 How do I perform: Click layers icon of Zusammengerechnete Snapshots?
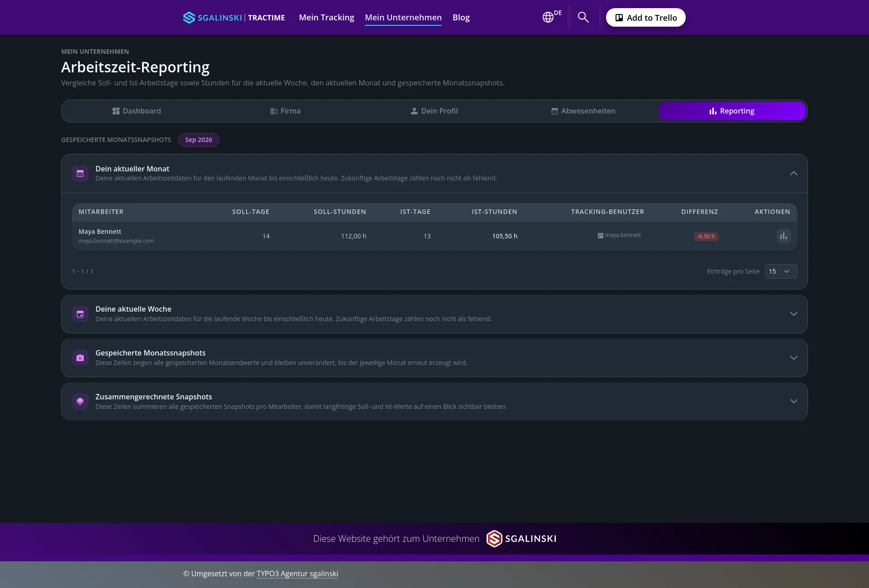click(x=80, y=402)
